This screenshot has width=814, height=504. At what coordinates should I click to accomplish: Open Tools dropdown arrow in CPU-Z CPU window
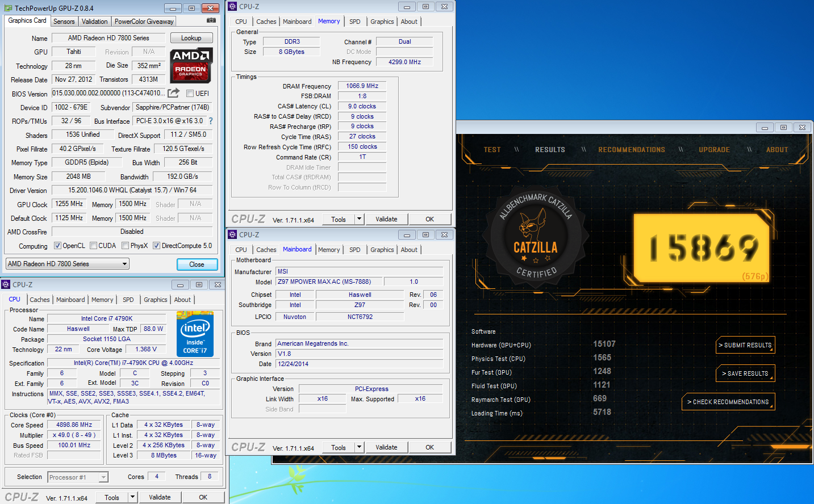coord(132,497)
